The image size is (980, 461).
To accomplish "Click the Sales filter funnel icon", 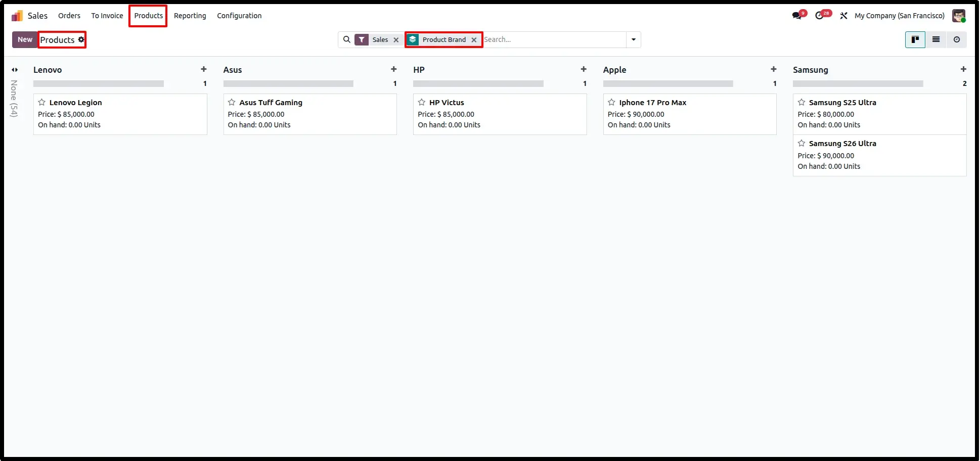I will [x=362, y=39].
